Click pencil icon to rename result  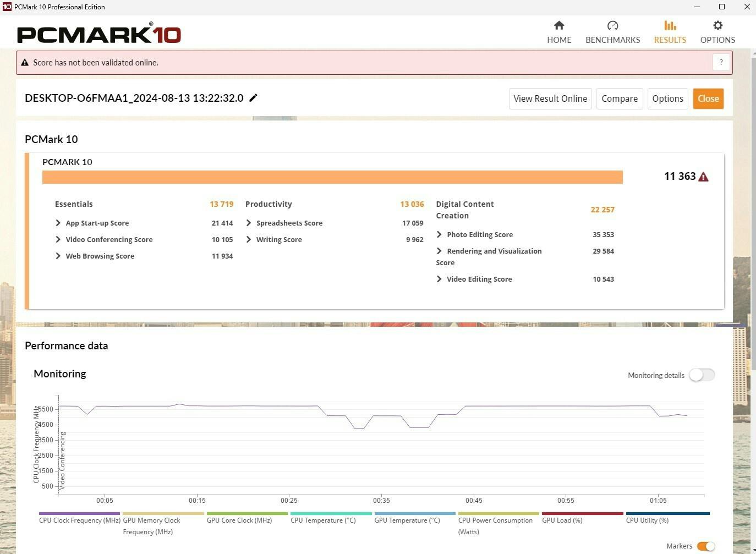click(253, 98)
